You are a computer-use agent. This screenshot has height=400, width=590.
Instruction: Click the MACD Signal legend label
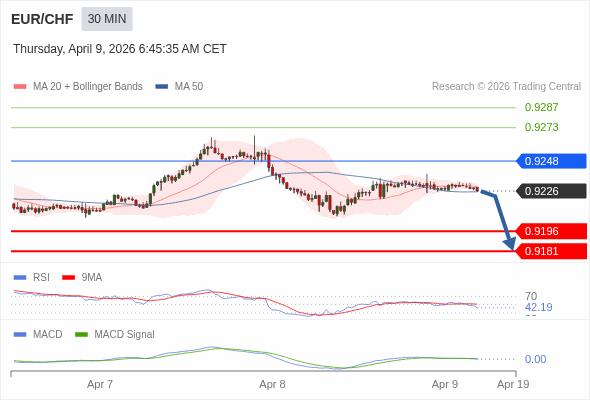(x=125, y=335)
